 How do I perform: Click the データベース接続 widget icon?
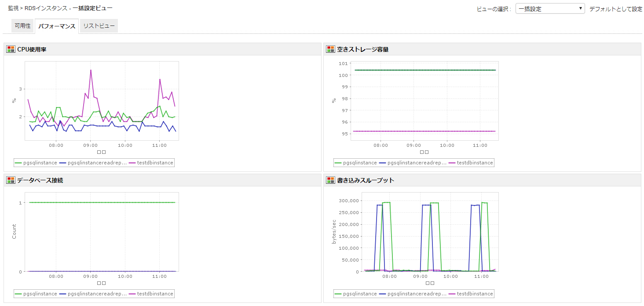tap(11, 180)
